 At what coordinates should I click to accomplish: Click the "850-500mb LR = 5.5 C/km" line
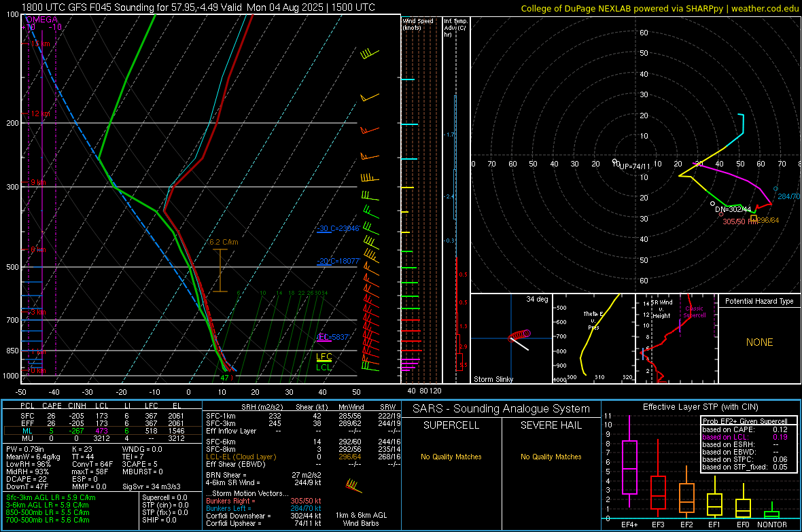click(x=48, y=512)
